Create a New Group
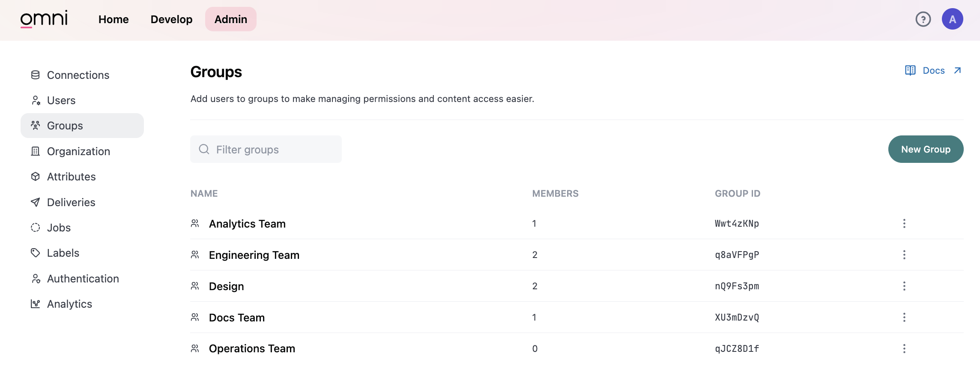The width and height of the screenshot is (980, 384). [x=926, y=149]
